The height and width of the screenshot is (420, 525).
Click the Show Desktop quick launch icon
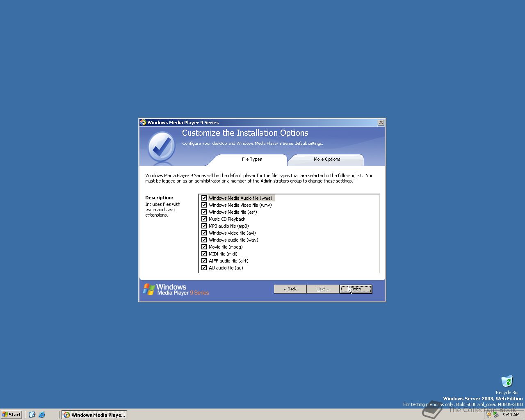[x=32, y=415]
